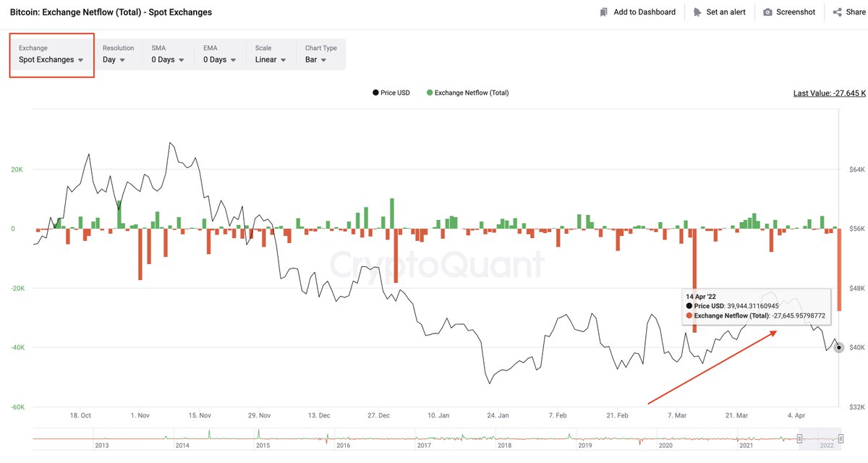Screen dimensions: 868x463
Task: Click the 20K label on left axis
Action: point(17,170)
